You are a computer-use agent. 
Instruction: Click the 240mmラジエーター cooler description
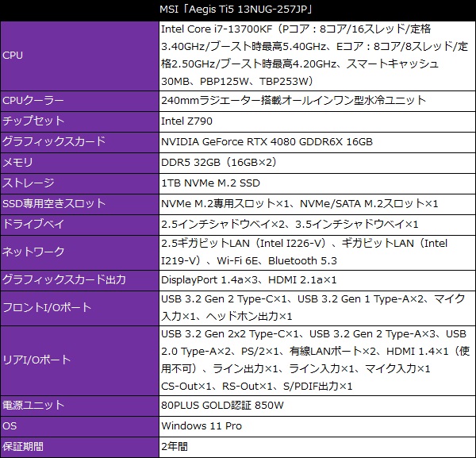pyautogui.click(x=294, y=100)
